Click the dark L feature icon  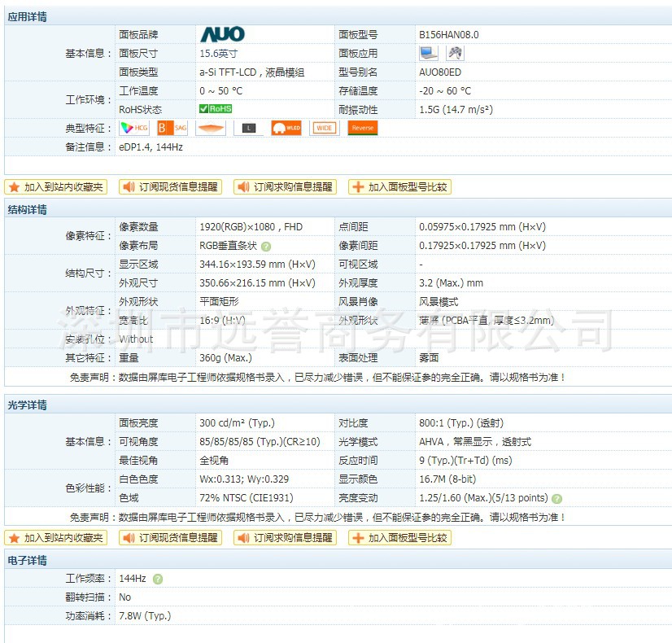[x=248, y=128]
